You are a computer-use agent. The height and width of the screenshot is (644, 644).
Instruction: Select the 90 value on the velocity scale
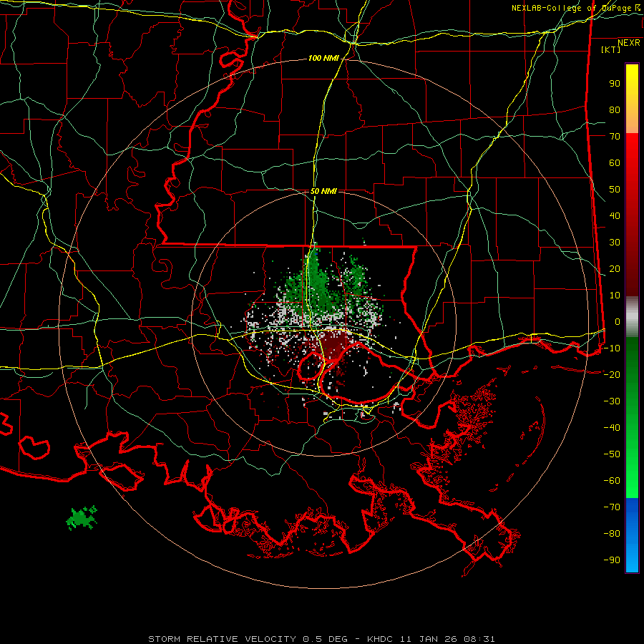[x=615, y=84]
